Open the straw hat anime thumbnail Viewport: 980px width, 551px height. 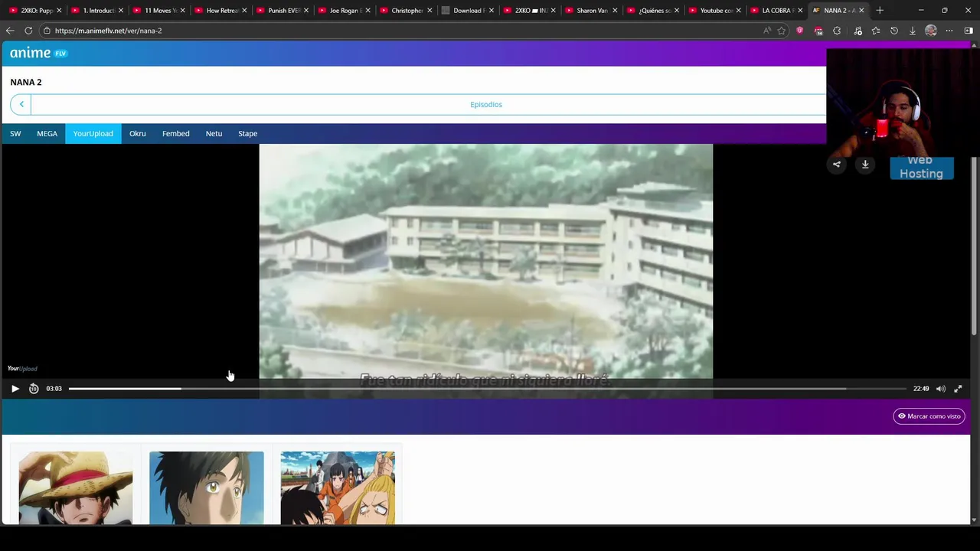point(75,488)
